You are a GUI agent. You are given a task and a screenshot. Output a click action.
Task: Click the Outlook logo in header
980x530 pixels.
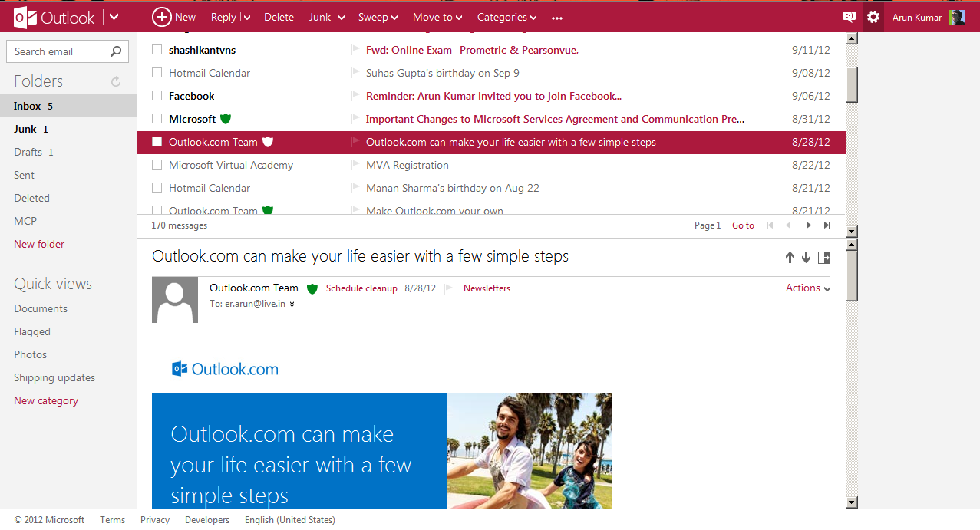[54, 17]
